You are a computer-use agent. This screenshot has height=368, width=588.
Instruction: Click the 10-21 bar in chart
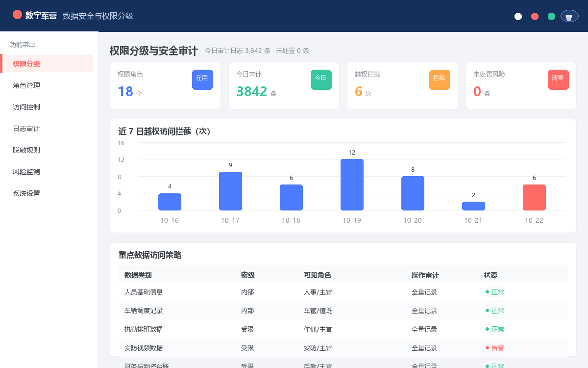tap(473, 206)
